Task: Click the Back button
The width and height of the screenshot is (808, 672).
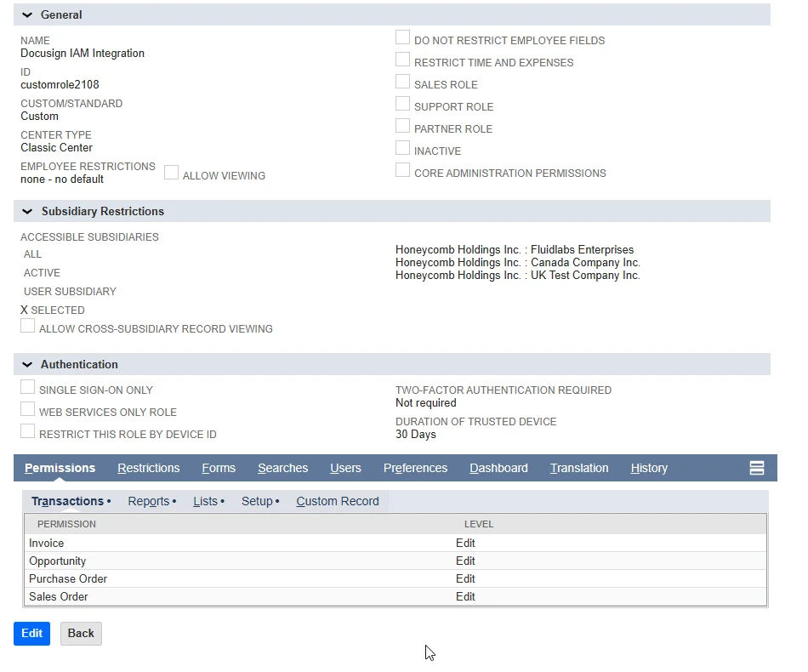Action: [x=81, y=634]
